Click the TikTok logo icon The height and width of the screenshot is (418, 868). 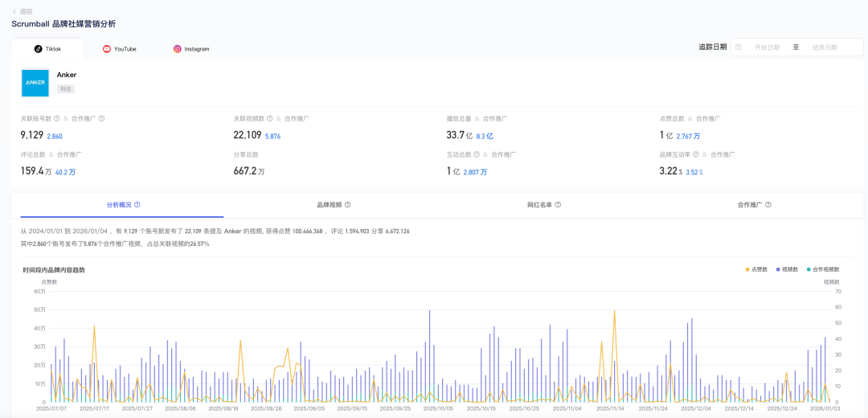38,49
